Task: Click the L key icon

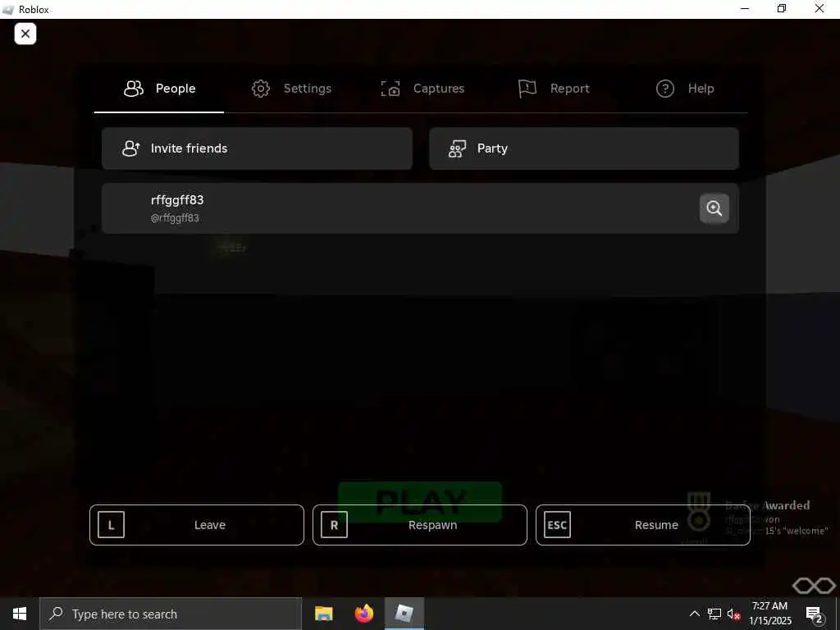Action: pyautogui.click(x=112, y=525)
